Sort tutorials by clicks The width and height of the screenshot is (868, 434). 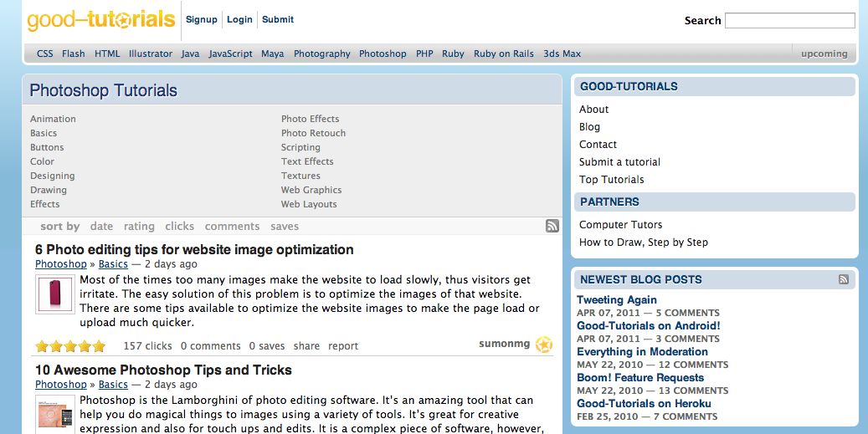click(179, 226)
